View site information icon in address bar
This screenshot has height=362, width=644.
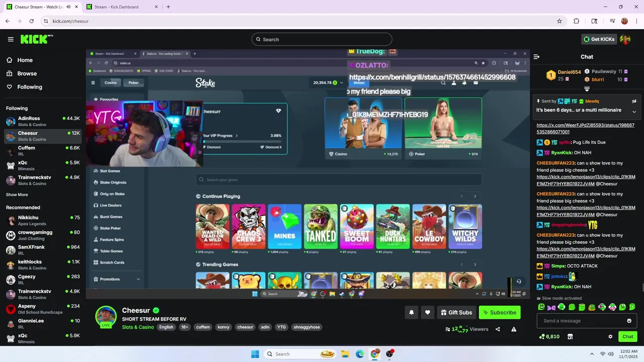pos(46,21)
